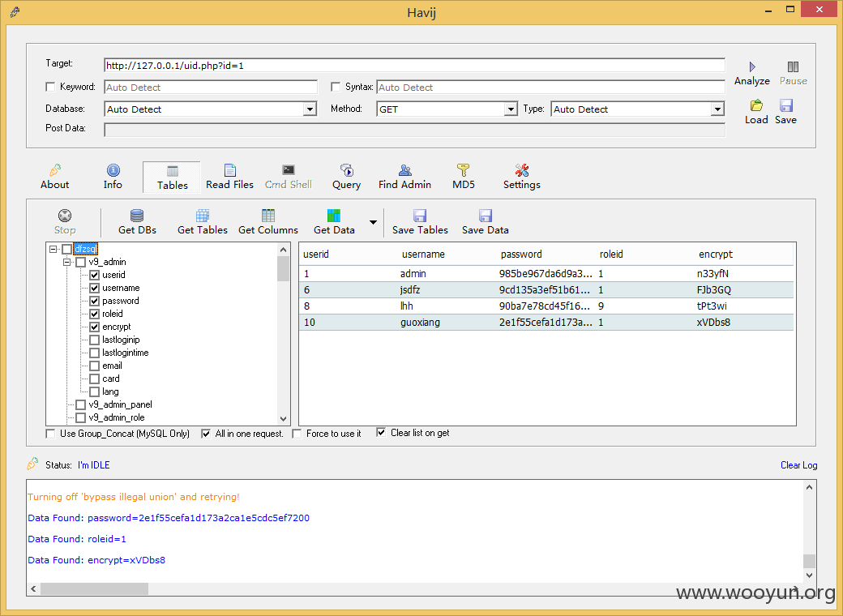Screen dimensions: 843x616
Task: Open the Query tab
Action: (346, 178)
